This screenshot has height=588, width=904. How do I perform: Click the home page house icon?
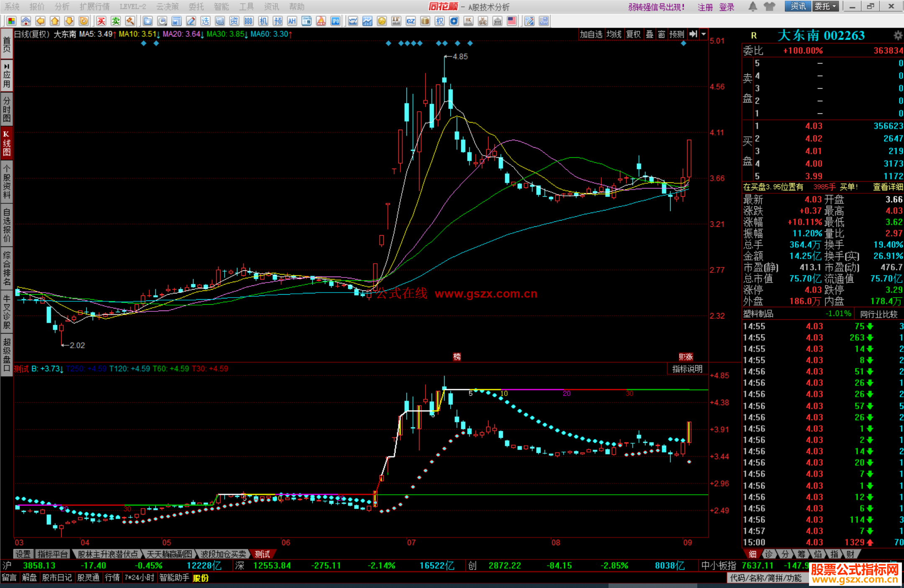(x=26, y=21)
